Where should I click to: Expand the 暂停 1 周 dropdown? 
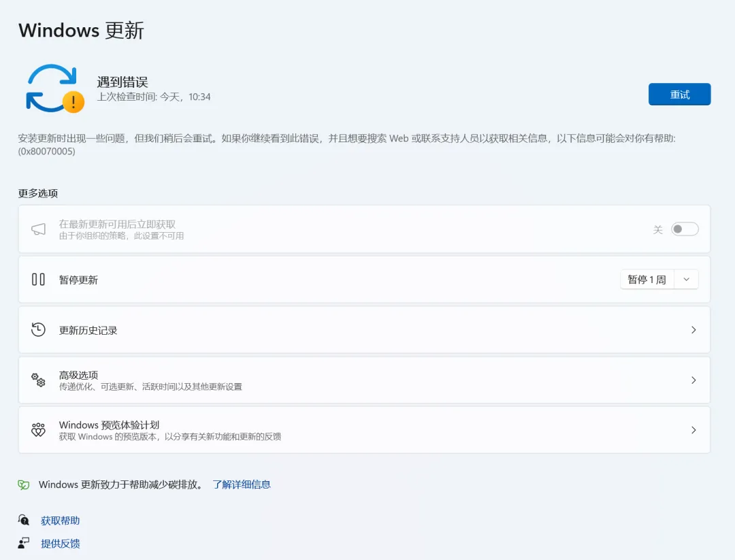(686, 279)
